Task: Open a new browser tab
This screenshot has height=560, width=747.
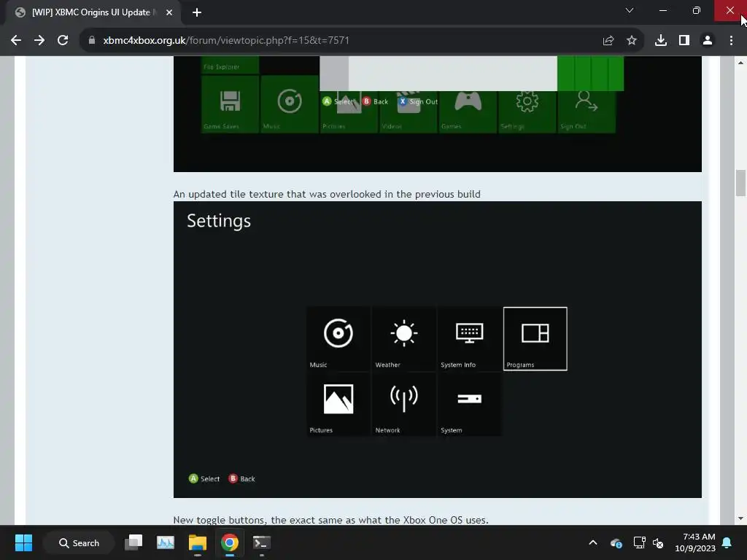Action: 197,12
